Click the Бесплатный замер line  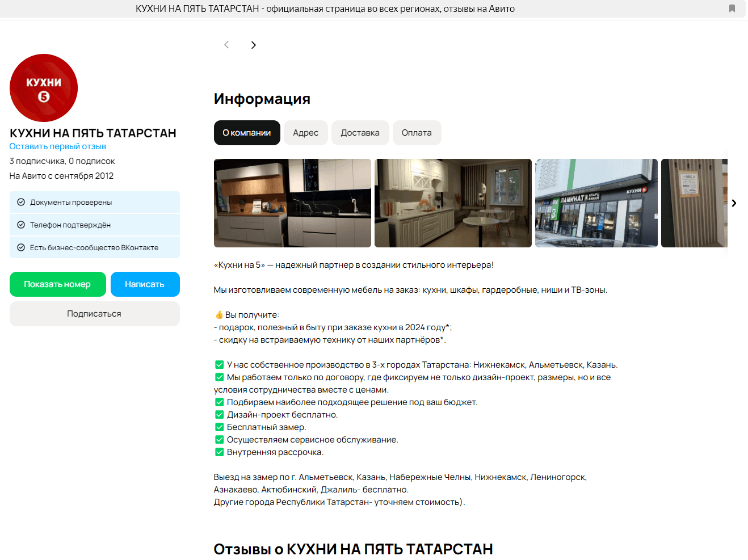(x=260, y=427)
